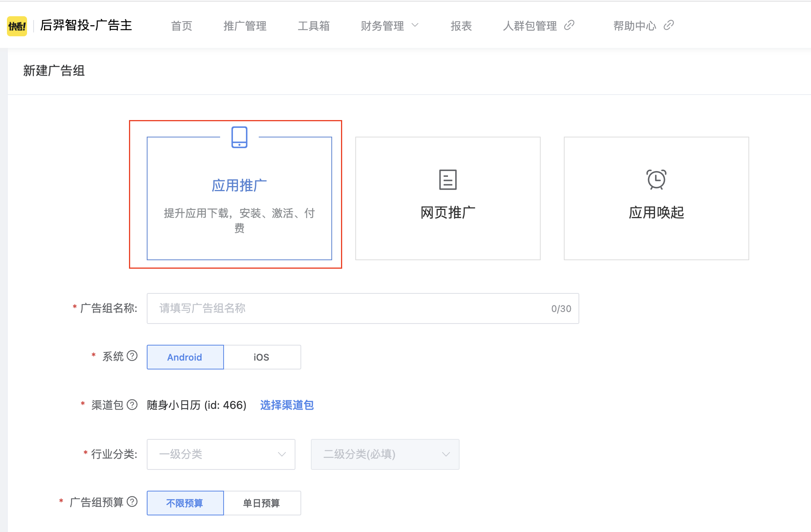Screen dimensions: 811x532
Task: Open the 一级分类 dropdown
Action: [221, 454]
